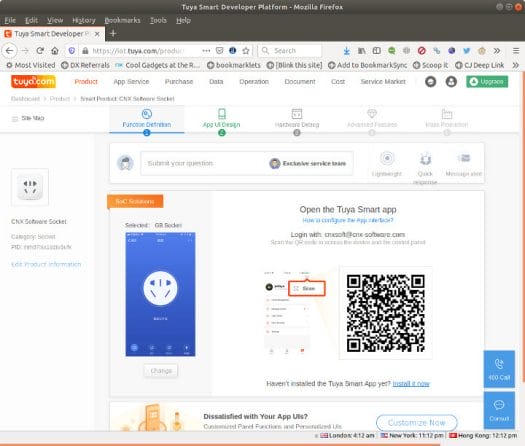Open the messages chat icon in header
Screen dimensions: 525x446
point(431,82)
